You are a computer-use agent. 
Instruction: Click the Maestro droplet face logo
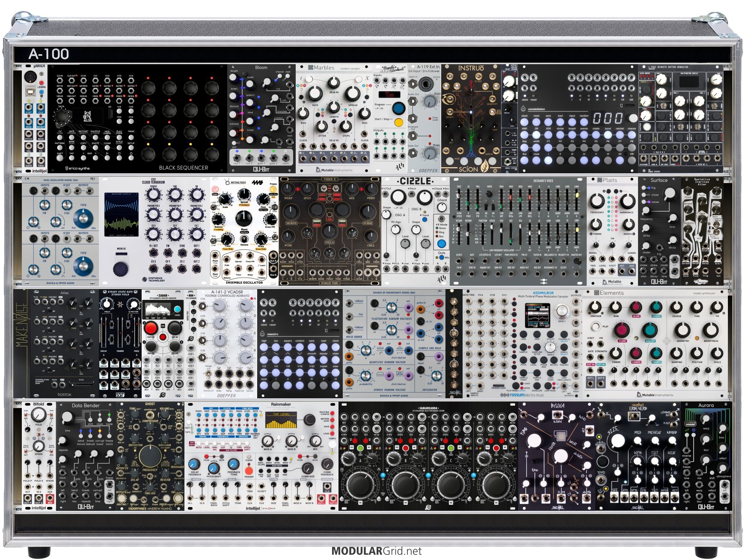pyautogui.click(x=263, y=334)
